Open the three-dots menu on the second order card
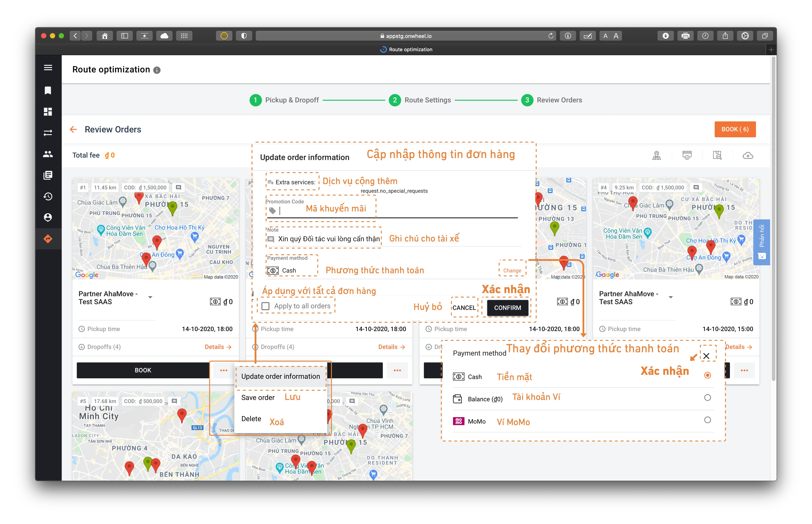 click(x=397, y=370)
